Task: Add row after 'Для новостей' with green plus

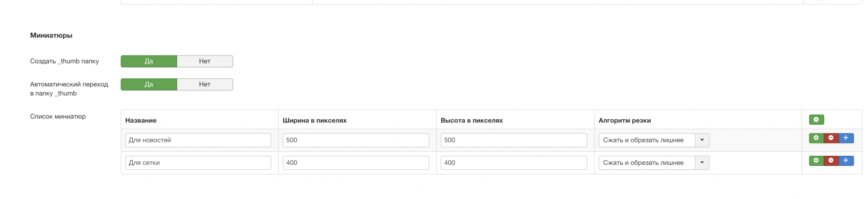Action: coord(816,138)
